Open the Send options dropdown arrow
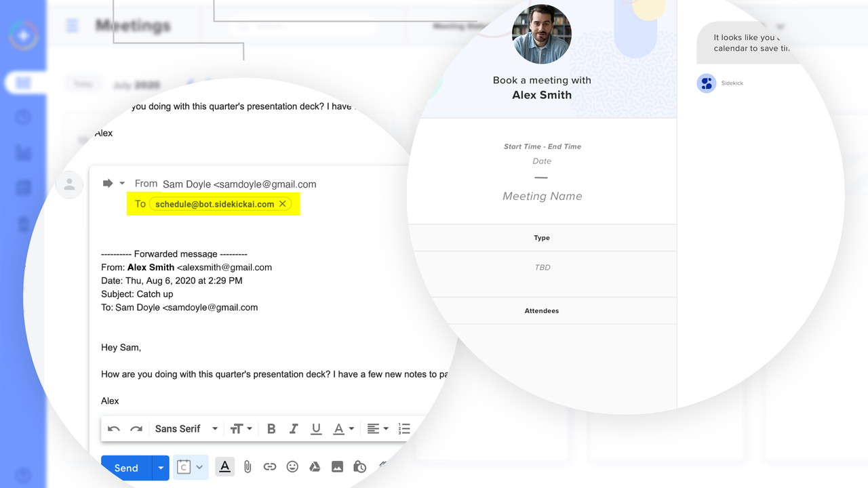 [161, 468]
